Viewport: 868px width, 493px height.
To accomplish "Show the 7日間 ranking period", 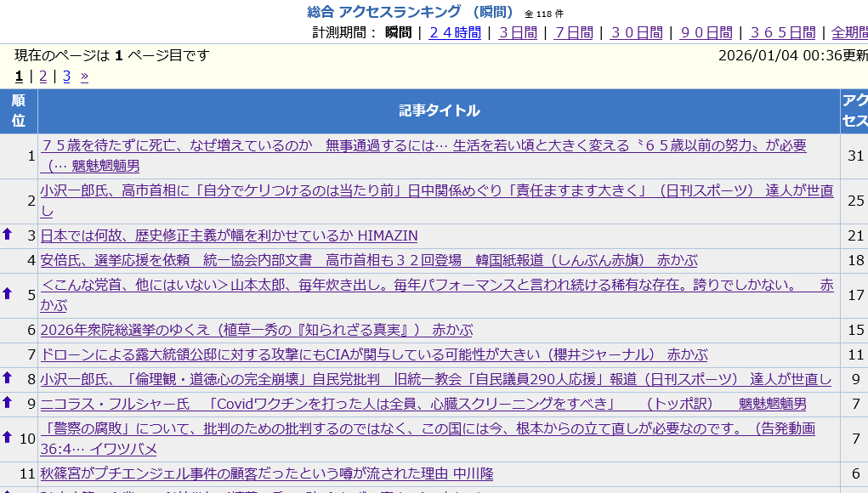I will pyautogui.click(x=573, y=32).
